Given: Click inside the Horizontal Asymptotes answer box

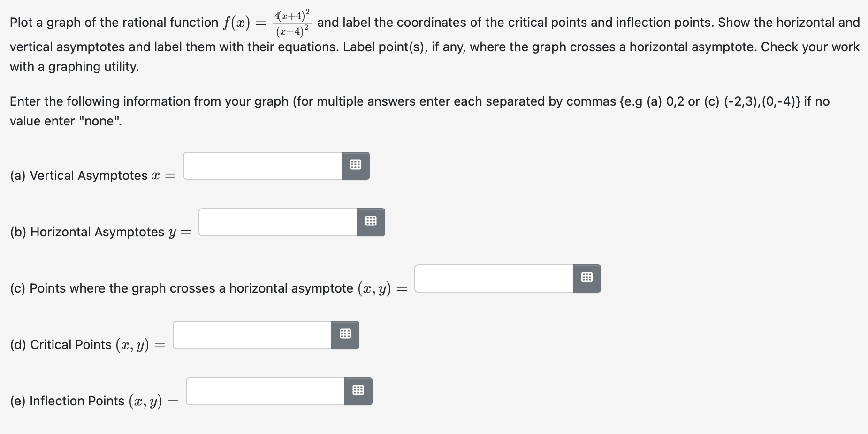Looking at the screenshot, I should click(x=277, y=222).
